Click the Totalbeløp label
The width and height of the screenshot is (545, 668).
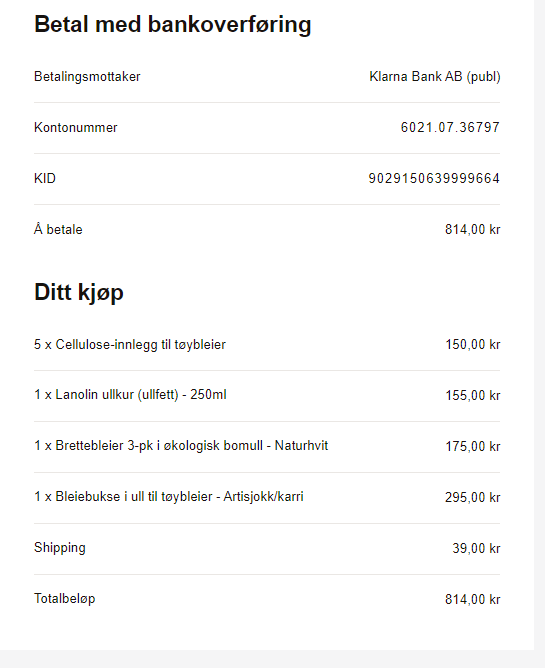(x=64, y=599)
